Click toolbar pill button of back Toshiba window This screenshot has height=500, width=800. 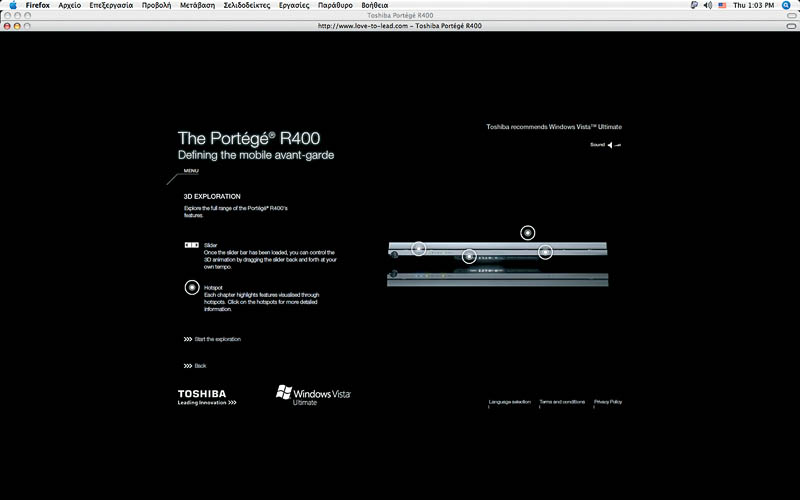pyautogui.click(x=791, y=15)
